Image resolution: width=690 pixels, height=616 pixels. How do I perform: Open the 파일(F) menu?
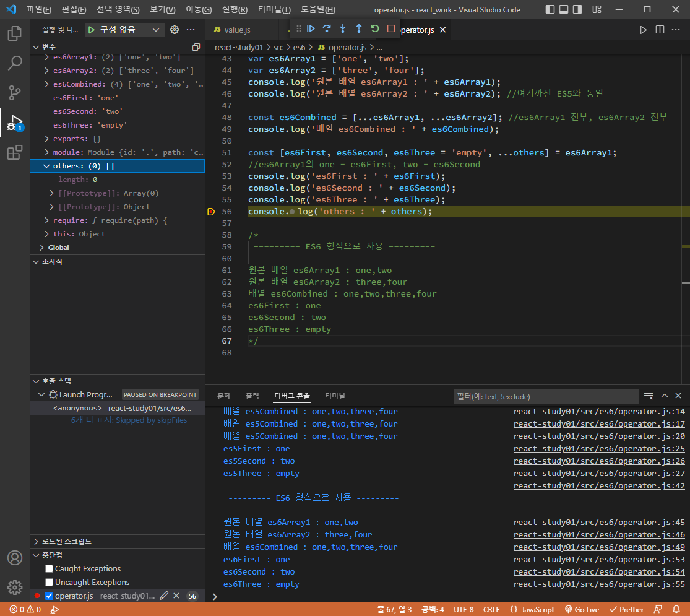click(x=39, y=9)
